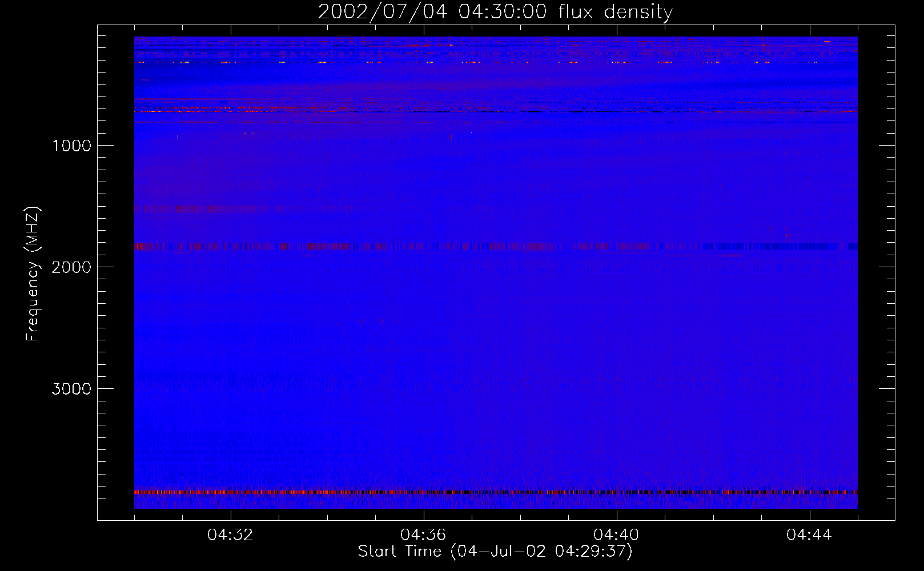Click the plot title '2002/07/04 04:30:00 flux density'
The width and height of the screenshot is (924, 571).
[495, 11]
